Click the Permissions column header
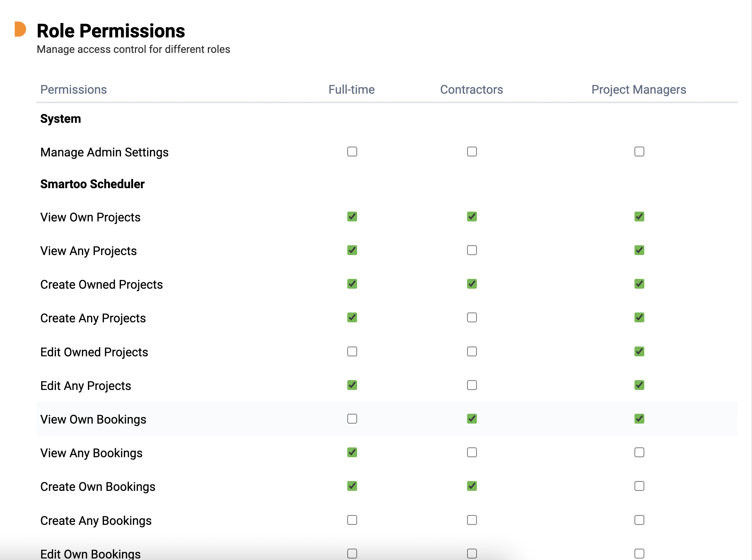This screenshot has height=560, width=752. 74,90
